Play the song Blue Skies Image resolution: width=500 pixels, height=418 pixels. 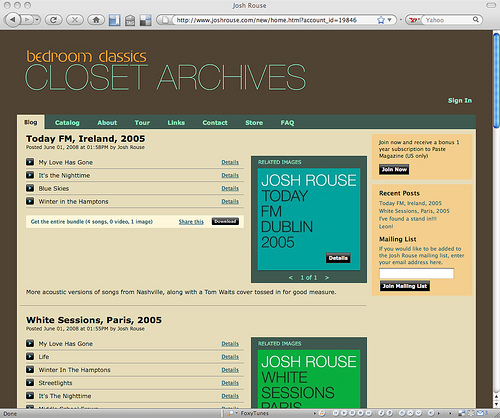point(30,188)
